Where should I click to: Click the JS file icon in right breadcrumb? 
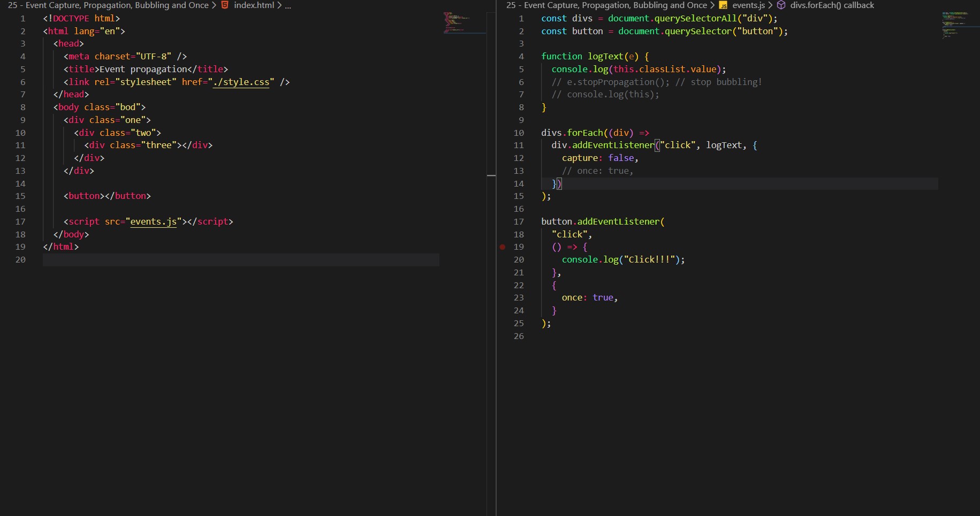(723, 5)
